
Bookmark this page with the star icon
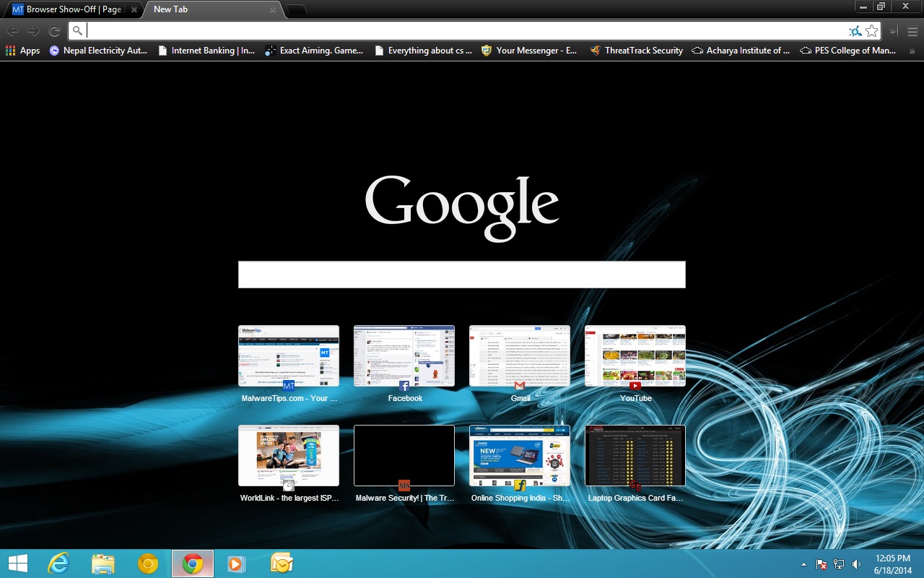coord(872,31)
